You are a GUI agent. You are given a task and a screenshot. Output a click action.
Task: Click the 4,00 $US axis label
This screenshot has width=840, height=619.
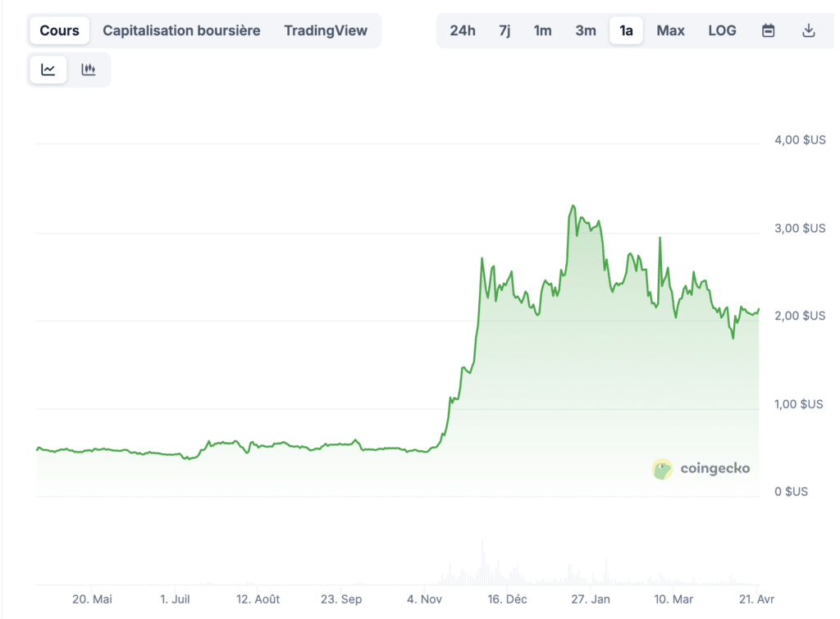800,139
